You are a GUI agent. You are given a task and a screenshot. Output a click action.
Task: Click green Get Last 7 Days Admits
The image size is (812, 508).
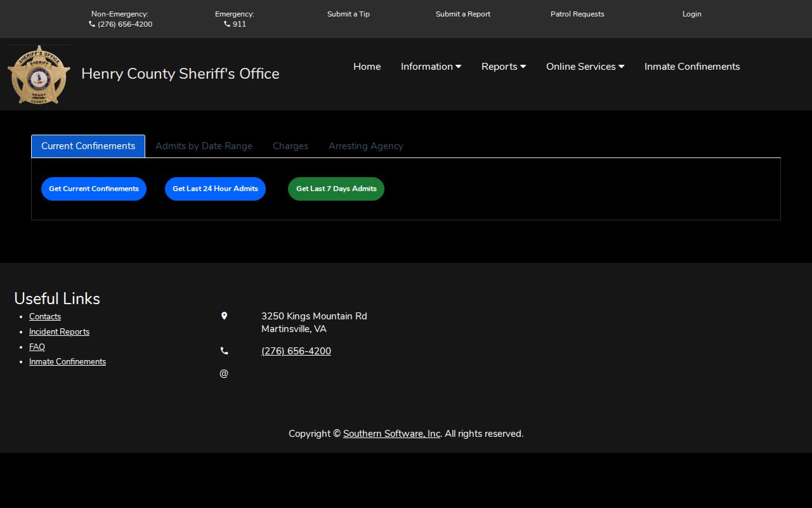[x=336, y=189]
